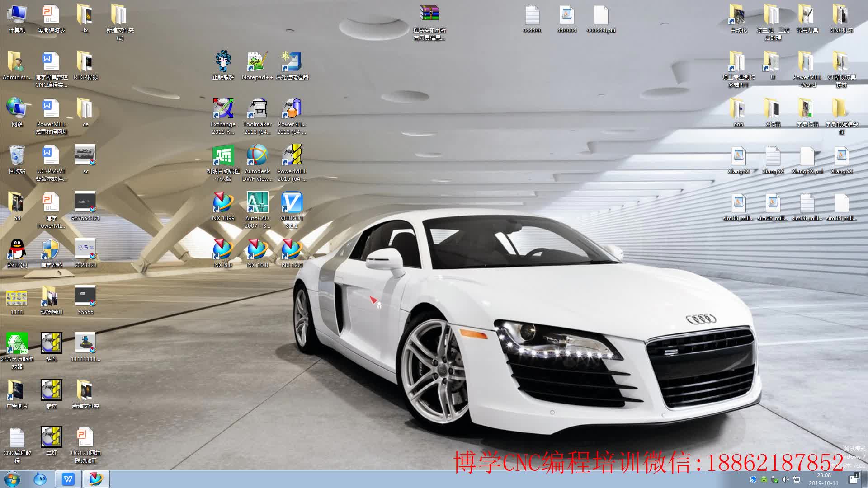Image resolution: width=868 pixels, height=488 pixels.
Task: Select the Recycle Bin (回收站) icon
Action: (x=17, y=155)
